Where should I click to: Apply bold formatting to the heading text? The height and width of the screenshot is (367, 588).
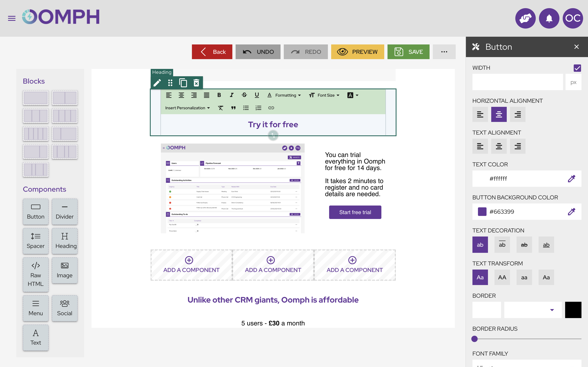219,95
